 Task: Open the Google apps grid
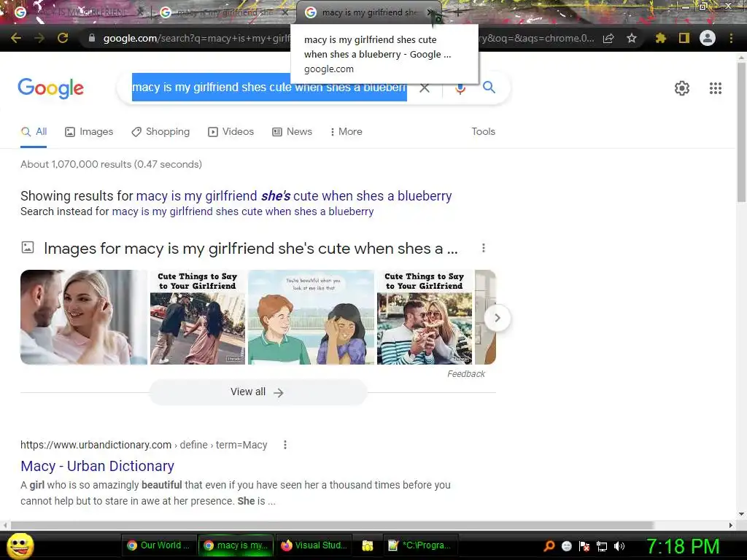coord(716,88)
